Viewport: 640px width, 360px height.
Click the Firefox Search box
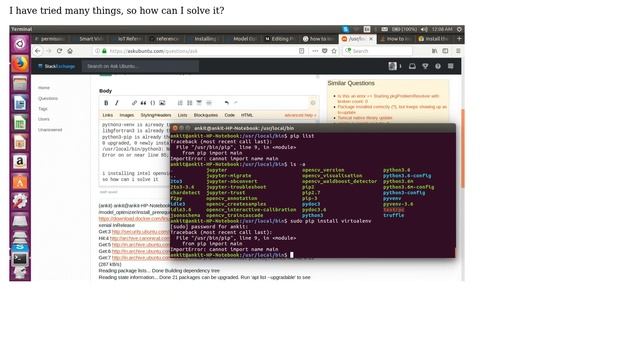(x=378, y=51)
